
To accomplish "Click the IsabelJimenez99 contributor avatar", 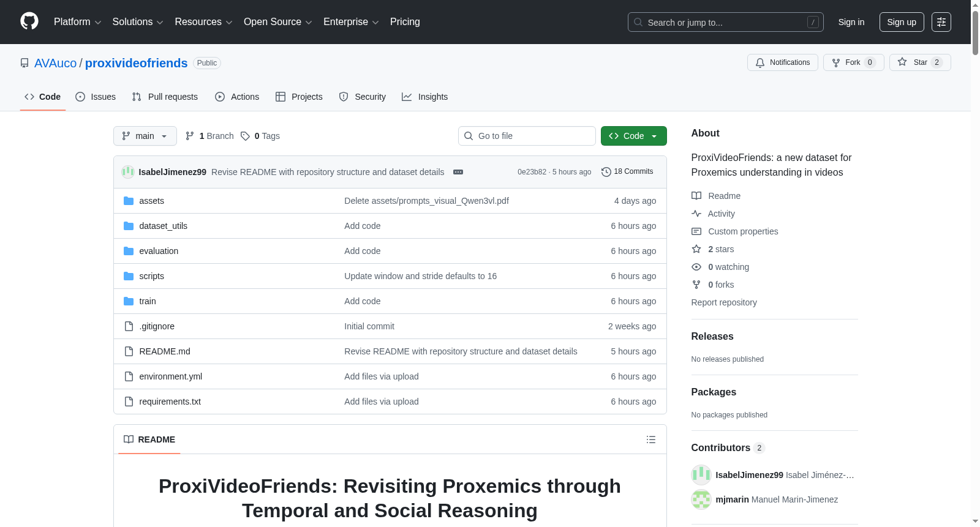I will [x=701, y=475].
